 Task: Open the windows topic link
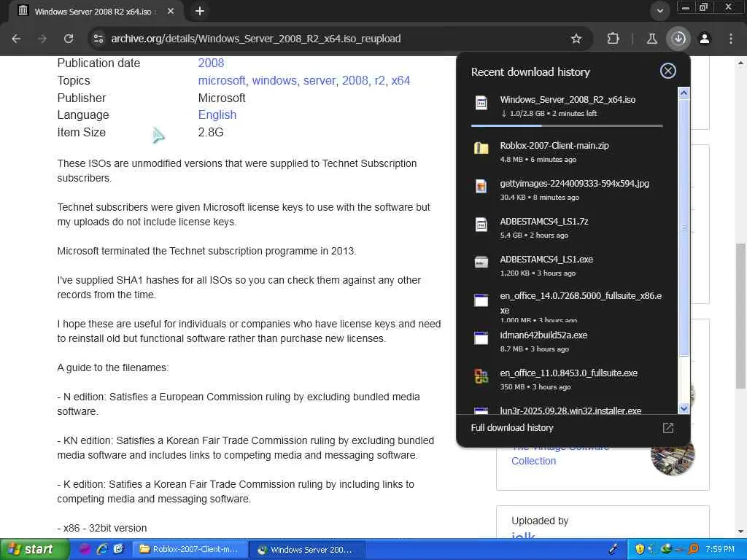(x=274, y=80)
